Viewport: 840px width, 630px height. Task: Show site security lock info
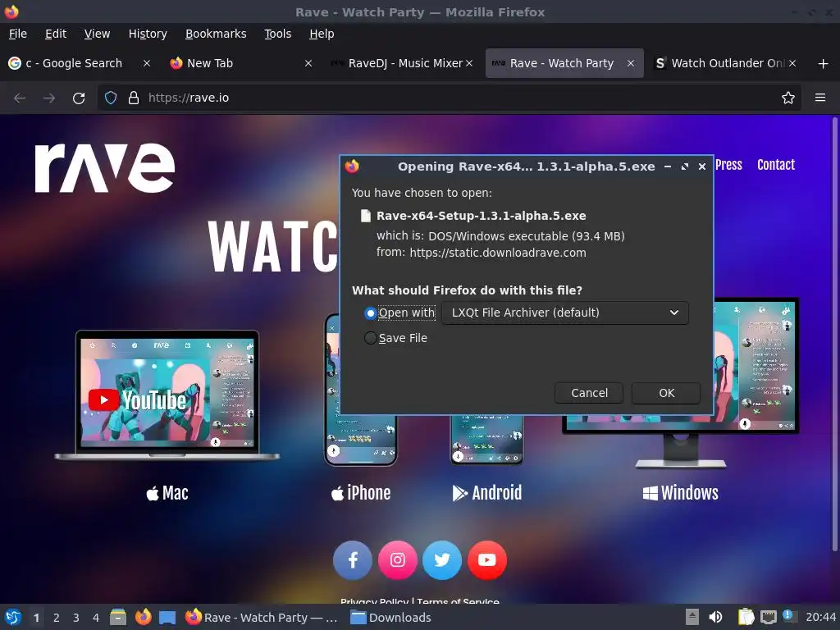pyautogui.click(x=134, y=98)
